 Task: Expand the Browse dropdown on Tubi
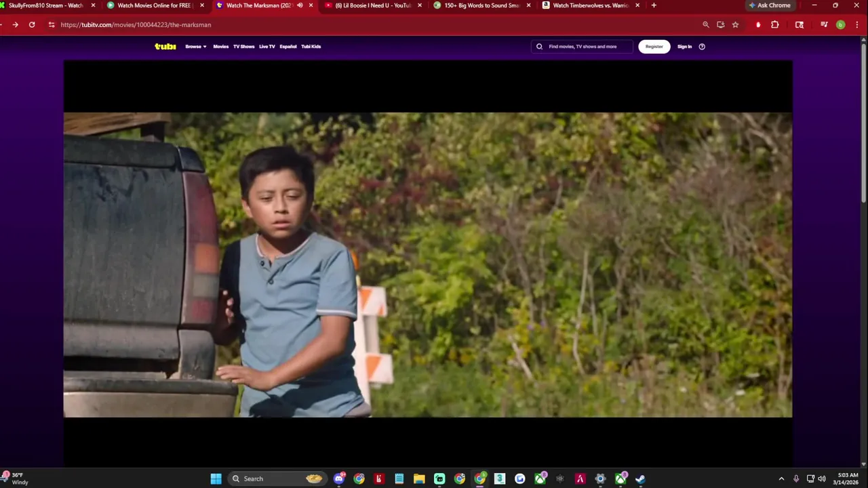tap(196, 47)
